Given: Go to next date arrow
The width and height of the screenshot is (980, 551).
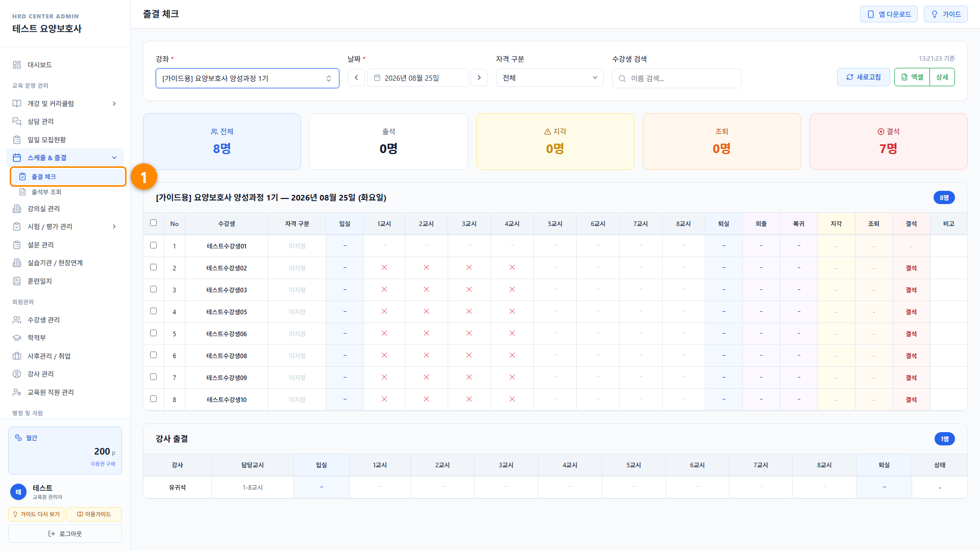Looking at the screenshot, I should point(479,78).
